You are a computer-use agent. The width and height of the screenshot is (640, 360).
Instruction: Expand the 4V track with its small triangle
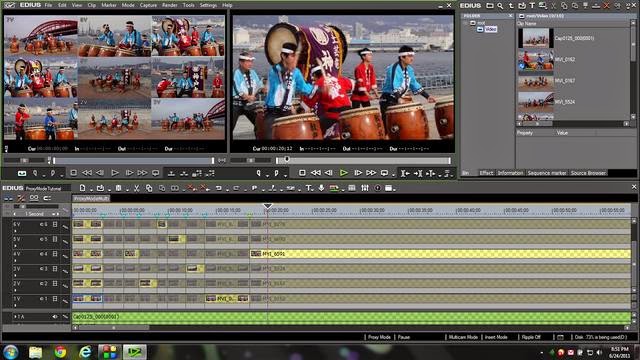point(16,260)
